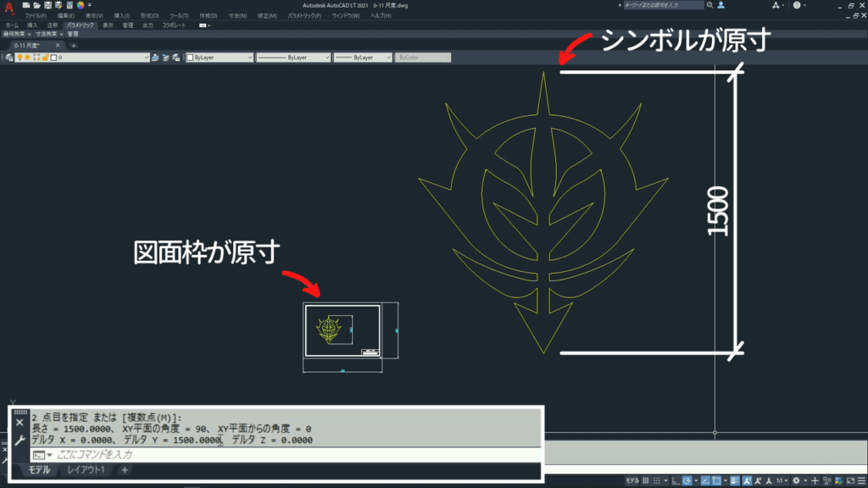Add a new layout with plus button
Viewport: 868px width, 488px height.
pos(125,469)
